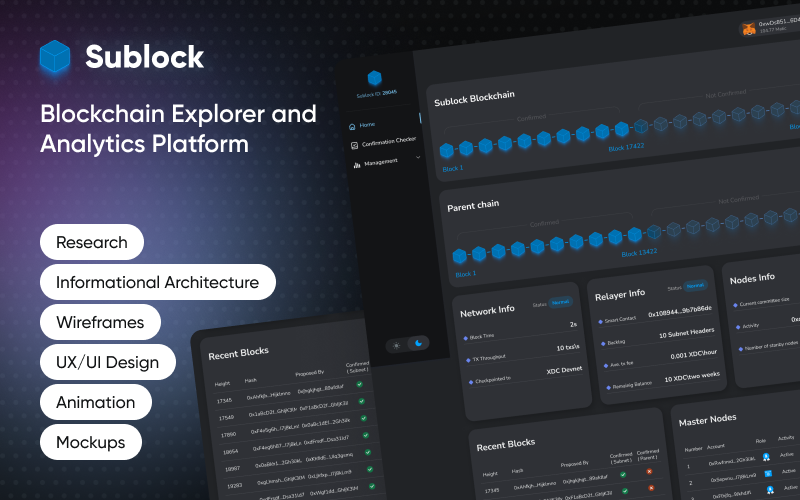Viewport: 800px width, 500px height.
Task: Click the green check in row 17890, left table
Action: tap(364, 418)
